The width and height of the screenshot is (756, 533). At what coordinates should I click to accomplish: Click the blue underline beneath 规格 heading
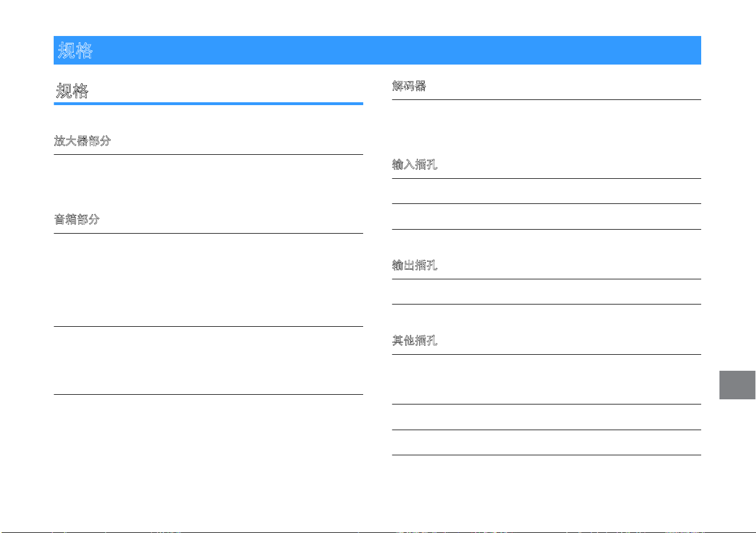[x=208, y=104]
